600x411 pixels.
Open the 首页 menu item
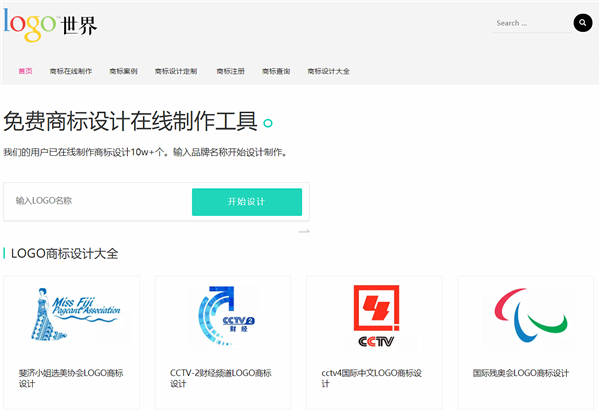[x=25, y=71]
